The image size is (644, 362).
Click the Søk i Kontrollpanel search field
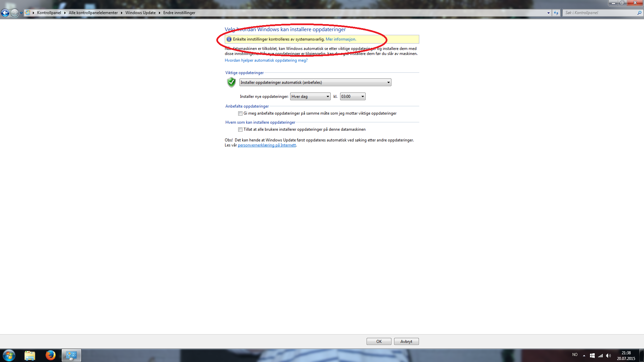pyautogui.click(x=600, y=13)
